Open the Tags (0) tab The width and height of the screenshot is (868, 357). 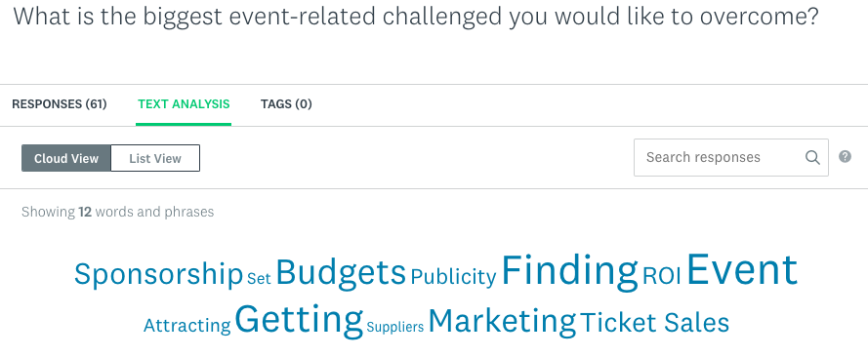tap(286, 104)
